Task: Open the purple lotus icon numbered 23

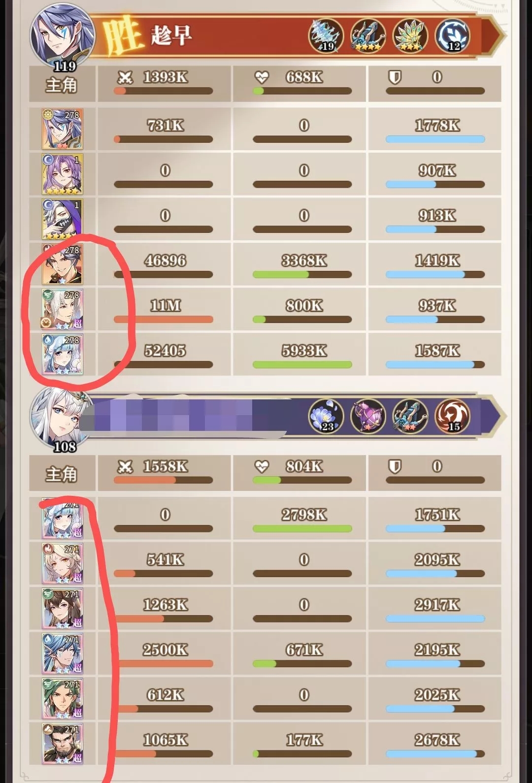Action: tap(326, 416)
